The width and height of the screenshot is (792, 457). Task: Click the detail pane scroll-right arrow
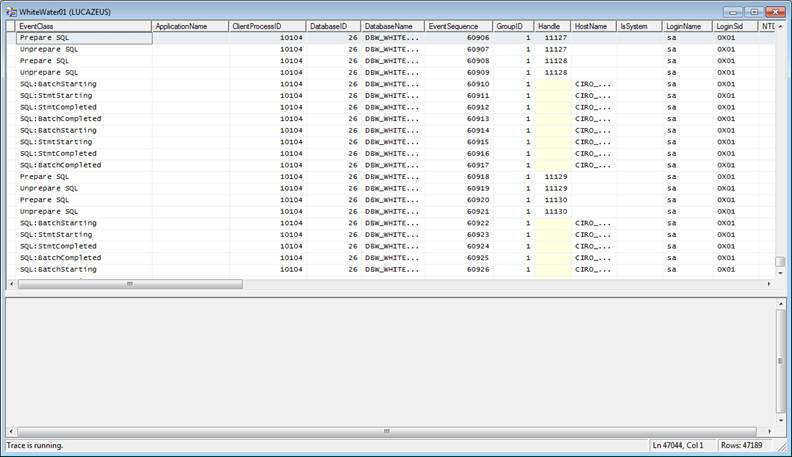[769, 431]
